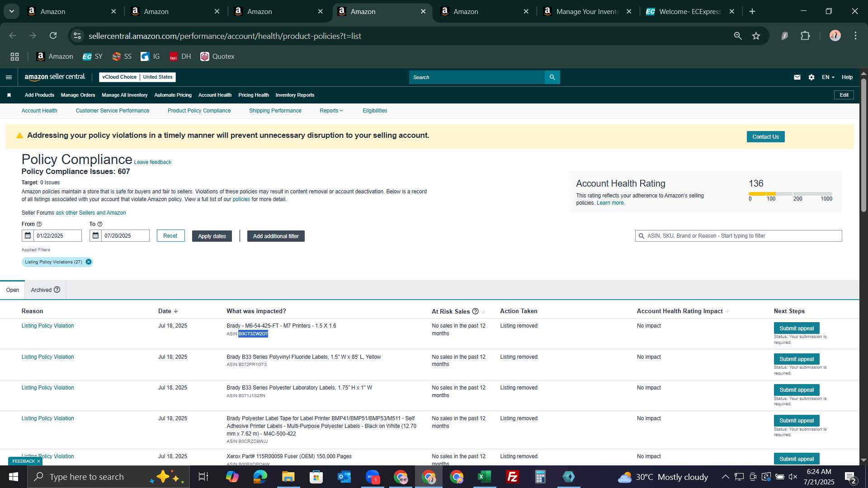The width and height of the screenshot is (868, 488).
Task: Open Excel from the taskbar
Action: pos(484,477)
